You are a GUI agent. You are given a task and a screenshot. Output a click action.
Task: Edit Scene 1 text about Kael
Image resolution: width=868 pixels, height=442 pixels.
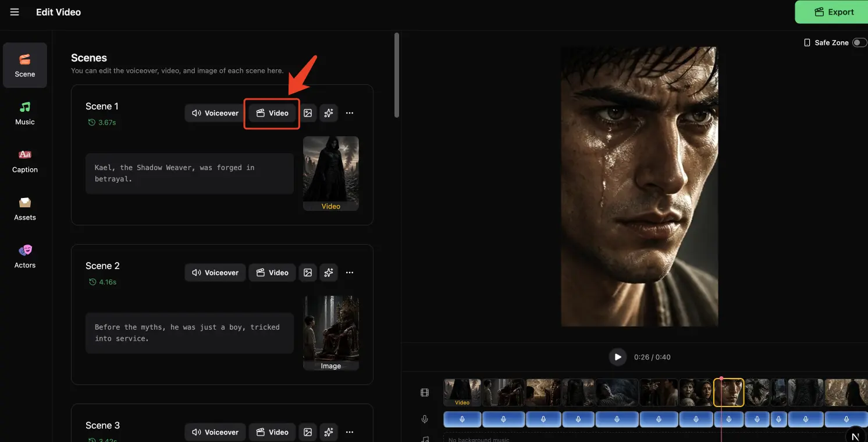(x=190, y=174)
